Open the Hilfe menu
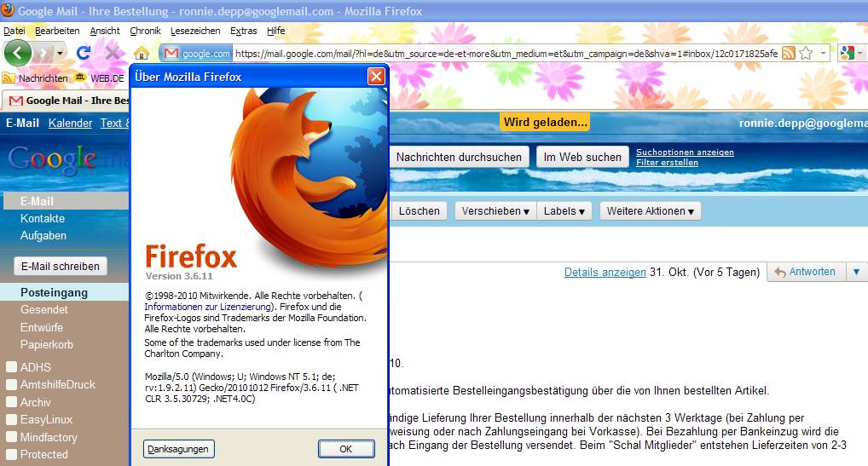 [275, 31]
